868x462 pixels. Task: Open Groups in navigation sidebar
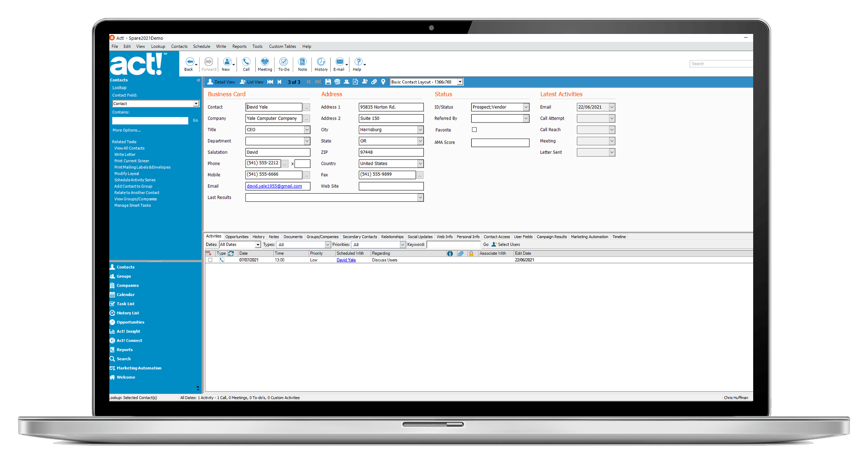120,276
